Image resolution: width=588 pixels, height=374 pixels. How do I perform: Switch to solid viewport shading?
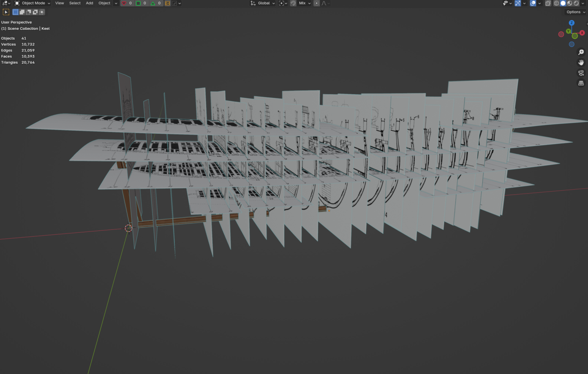[563, 3]
